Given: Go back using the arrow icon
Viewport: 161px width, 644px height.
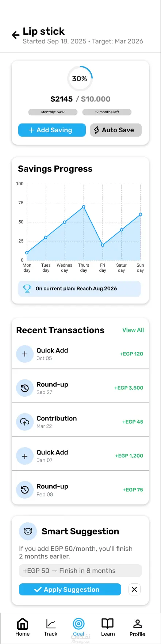Looking at the screenshot, I should coord(16,35).
